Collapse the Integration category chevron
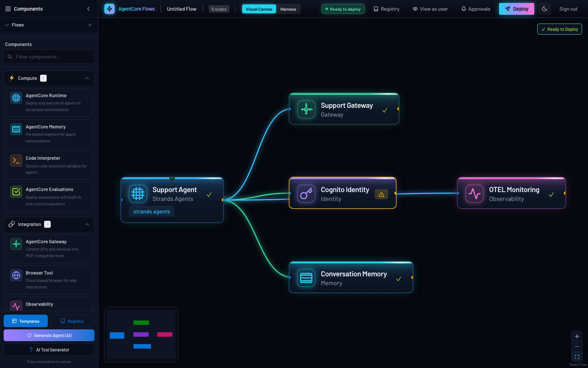This screenshot has width=588, height=368. [x=87, y=224]
